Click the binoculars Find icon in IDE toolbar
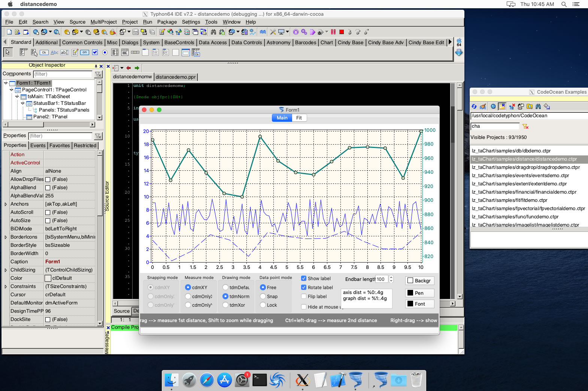 [213, 32]
